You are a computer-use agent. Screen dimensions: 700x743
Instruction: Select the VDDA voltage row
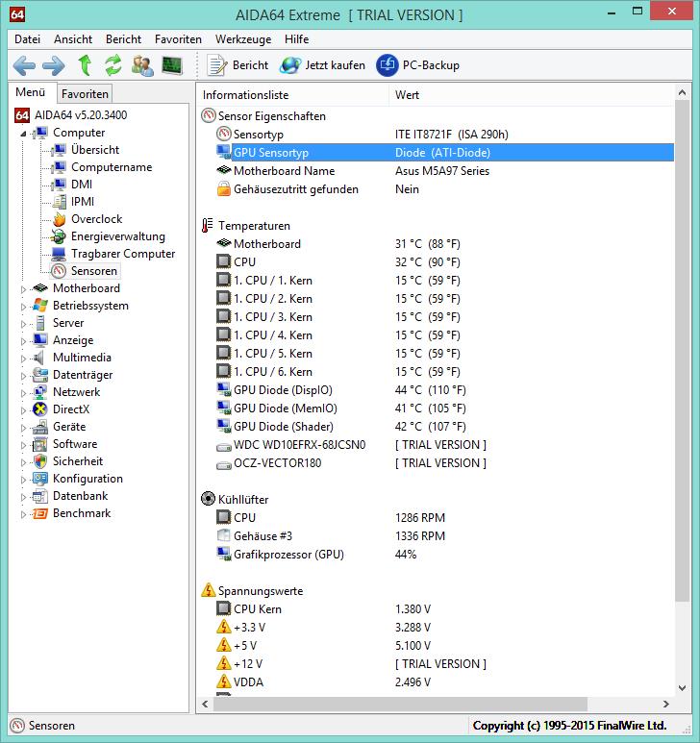[444, 681]
